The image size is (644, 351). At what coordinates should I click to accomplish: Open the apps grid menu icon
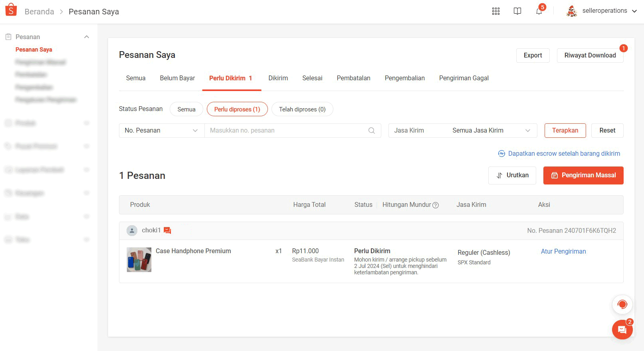[x=496, y=11]
